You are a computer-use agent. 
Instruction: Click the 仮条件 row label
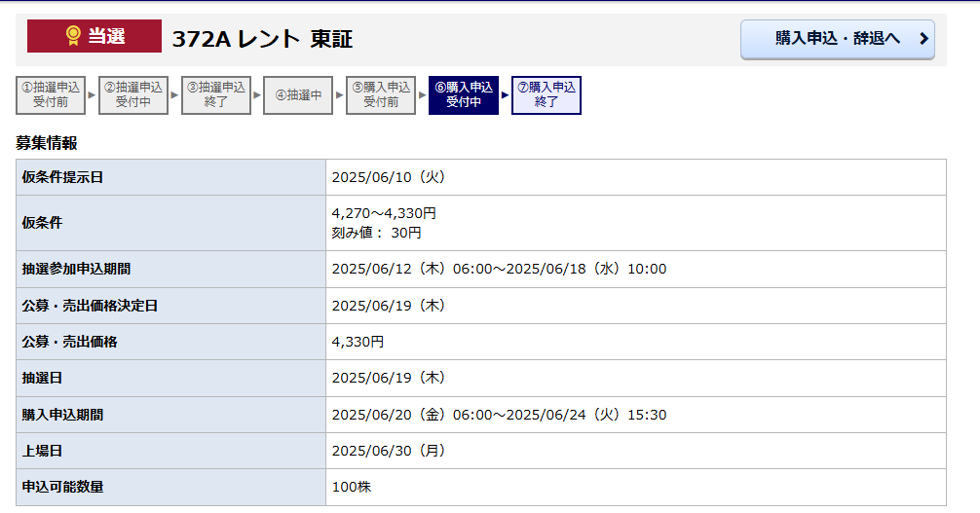170,223
